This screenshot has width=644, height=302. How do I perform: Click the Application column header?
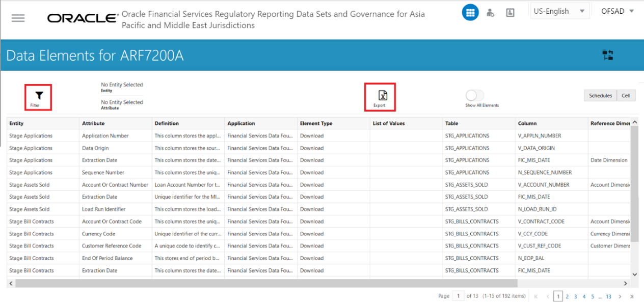(x=261, y=123)
